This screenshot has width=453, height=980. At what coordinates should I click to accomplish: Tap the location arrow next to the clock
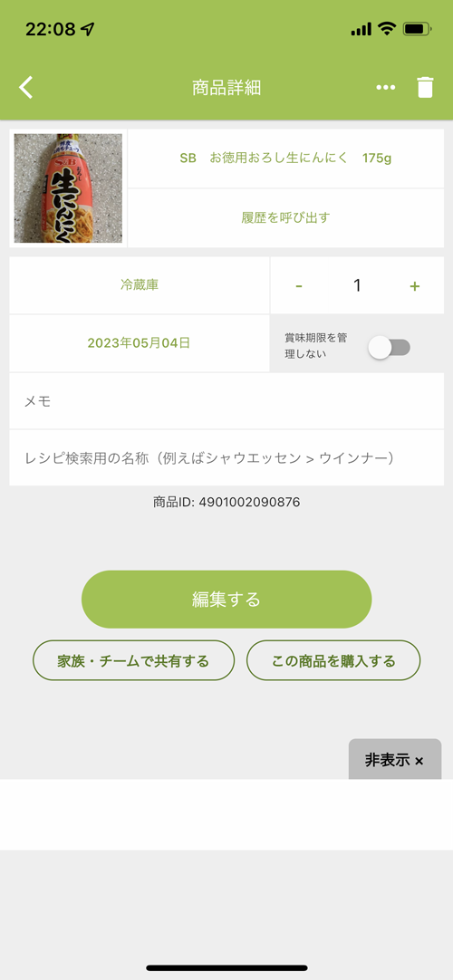88,29
